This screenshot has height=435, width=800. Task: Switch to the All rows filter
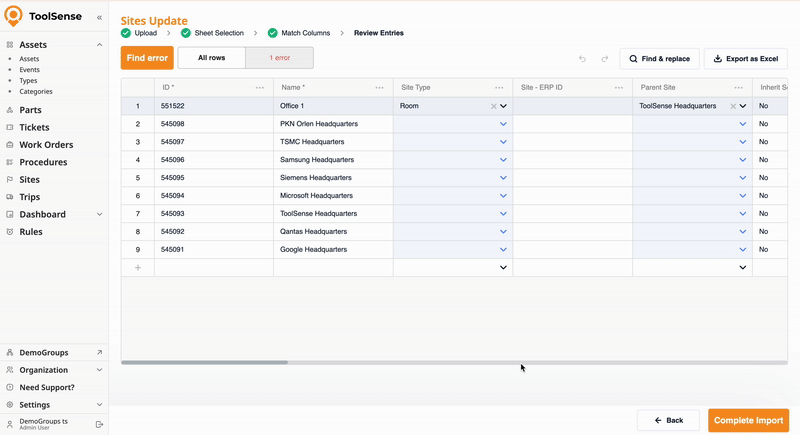point(211,58)
